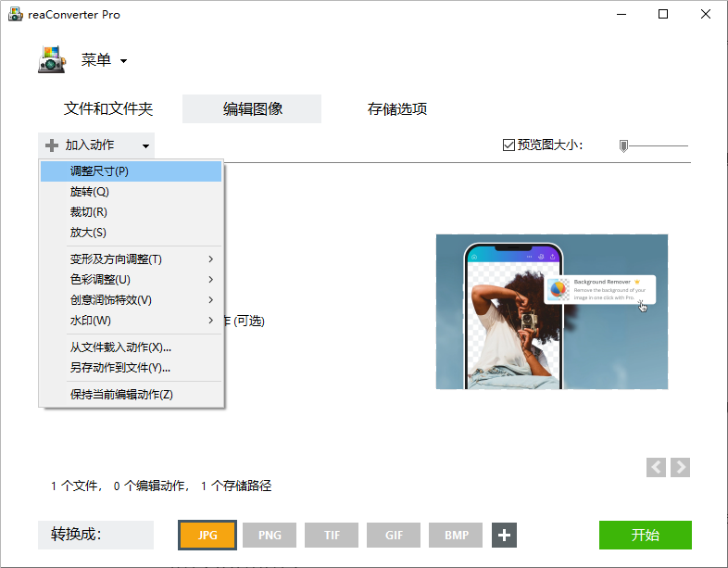Expand 变形及方向调整(T) submenu
The width and height of the screenshot is (728, 568).
(131, 259)
